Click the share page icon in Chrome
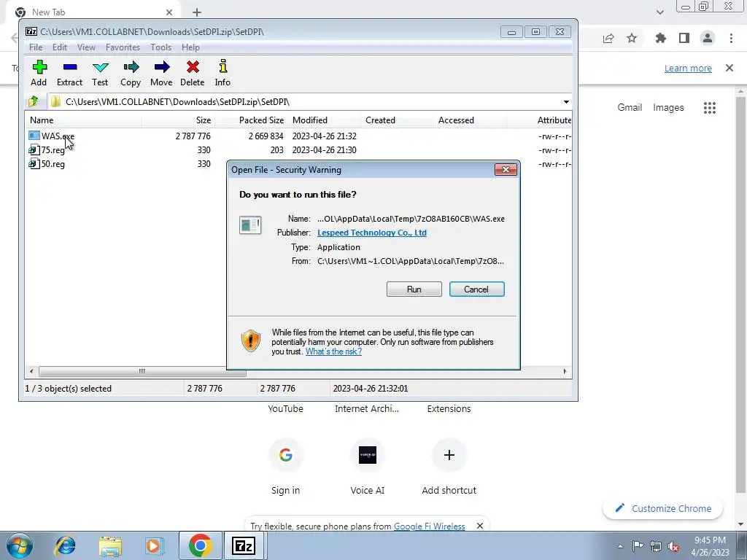Image resolution: width=747 pixels, height=560 pixels. pos(608,38)
